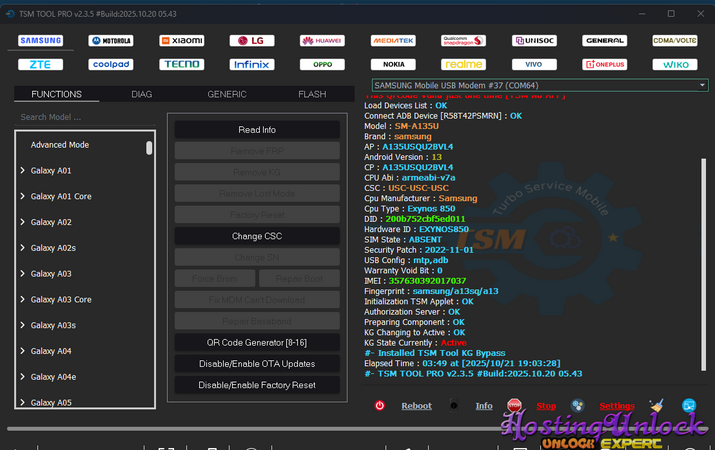Select the Qualcomm Snapdragon icon

pos(463,41)
